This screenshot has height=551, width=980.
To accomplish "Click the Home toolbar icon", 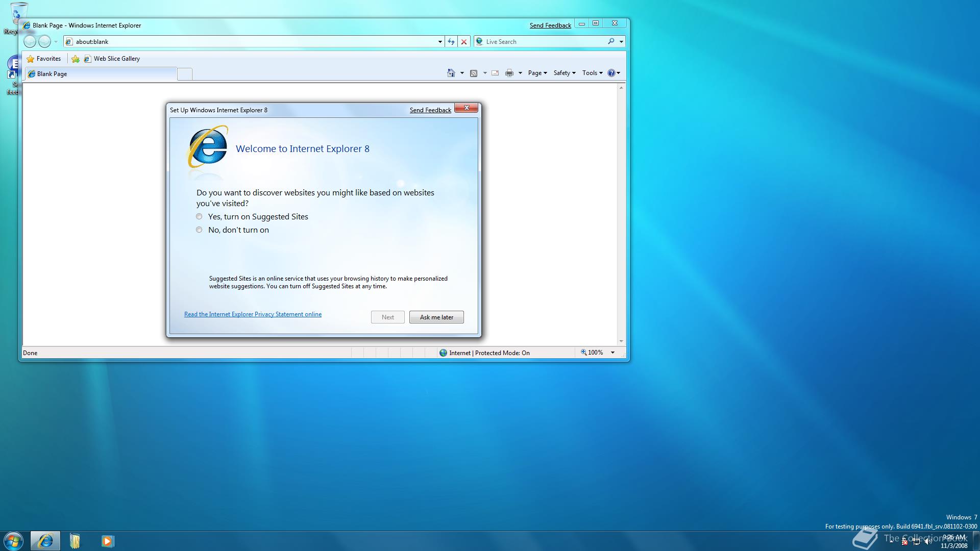I will [451, 73].
